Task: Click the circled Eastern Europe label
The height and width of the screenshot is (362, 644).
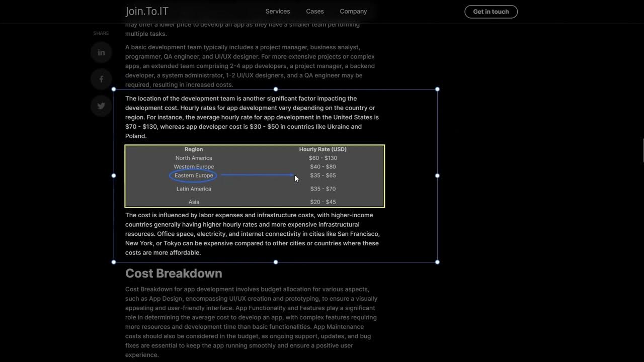Action: pos(194,175)
